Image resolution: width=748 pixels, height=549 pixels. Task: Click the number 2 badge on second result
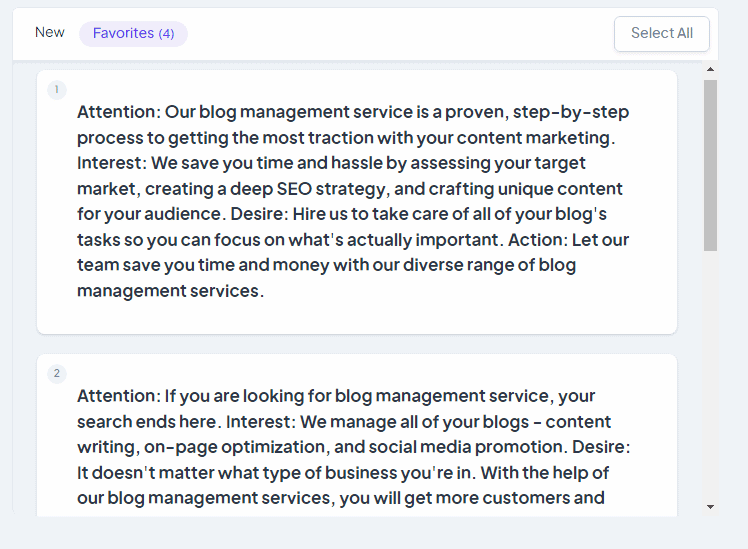coord(57,373)
